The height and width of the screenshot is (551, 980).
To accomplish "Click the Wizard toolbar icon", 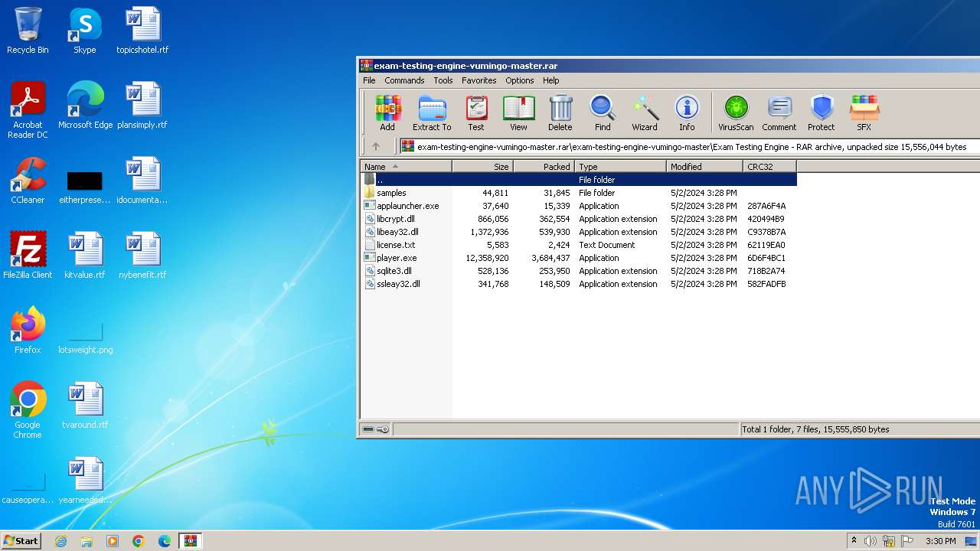I will tap(645, 112).
